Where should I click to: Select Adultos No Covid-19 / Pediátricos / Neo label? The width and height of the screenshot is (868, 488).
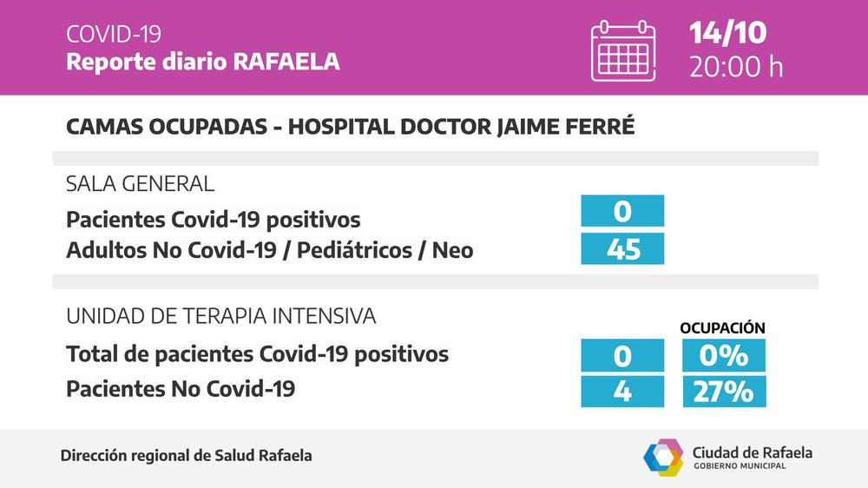click(270, 250)
